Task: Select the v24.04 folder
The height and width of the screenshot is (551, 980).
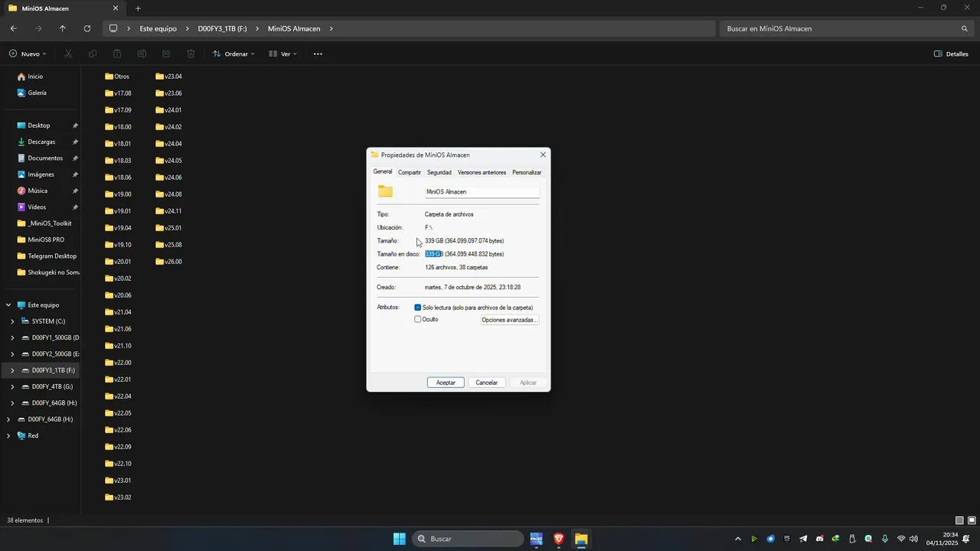Action: tap(168, 144)
